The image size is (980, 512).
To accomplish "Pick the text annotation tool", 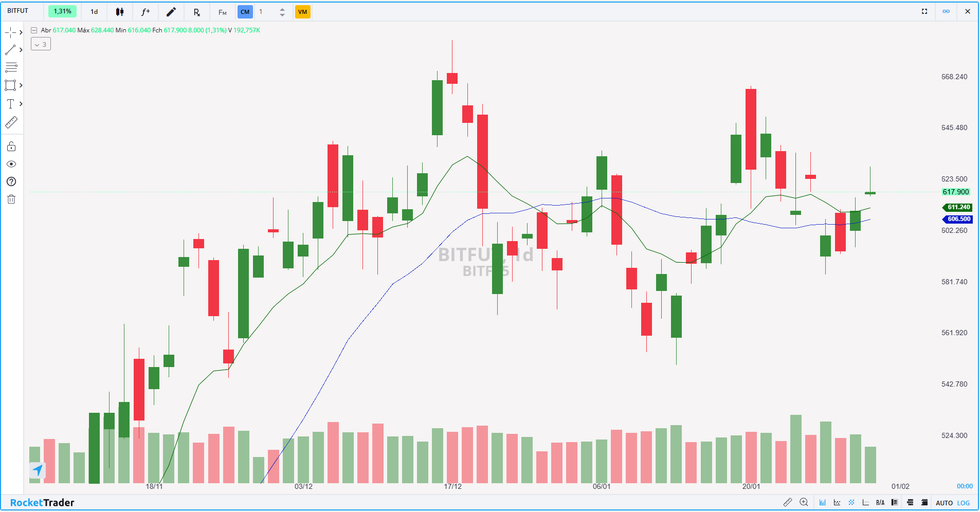I will (x=10, y=104).
